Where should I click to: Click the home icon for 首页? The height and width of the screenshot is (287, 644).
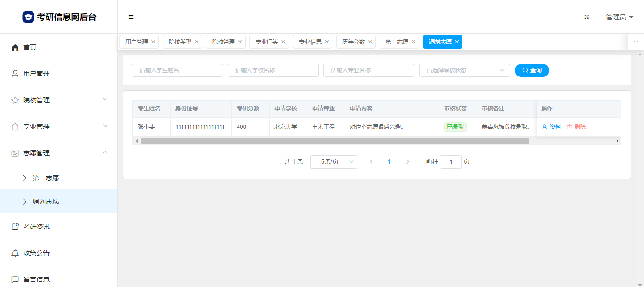click(15, 47)
